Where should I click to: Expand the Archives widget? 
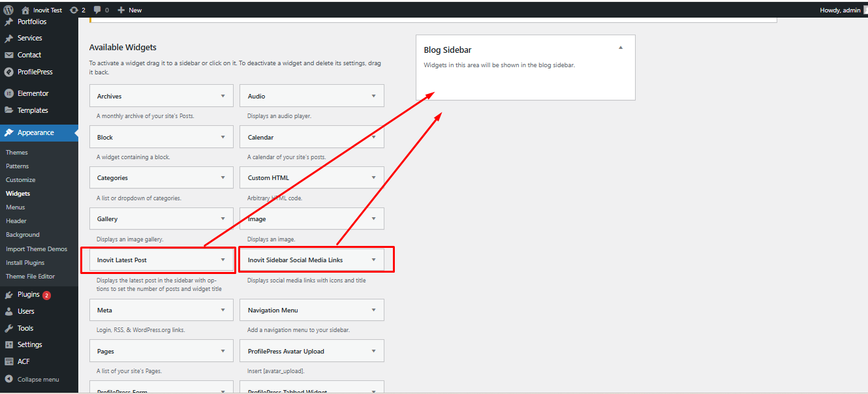coord(223,96)
